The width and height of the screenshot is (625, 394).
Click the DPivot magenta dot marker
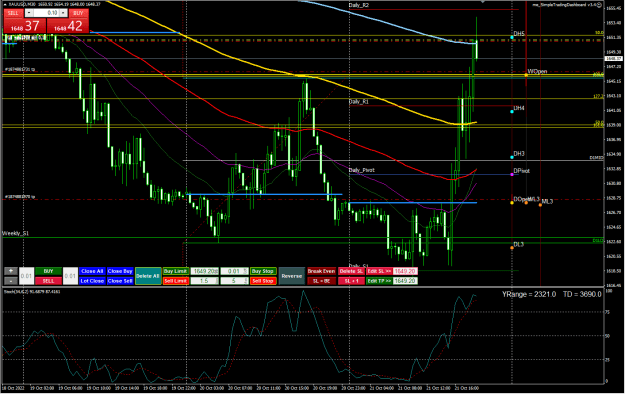(x=512, y=174)
